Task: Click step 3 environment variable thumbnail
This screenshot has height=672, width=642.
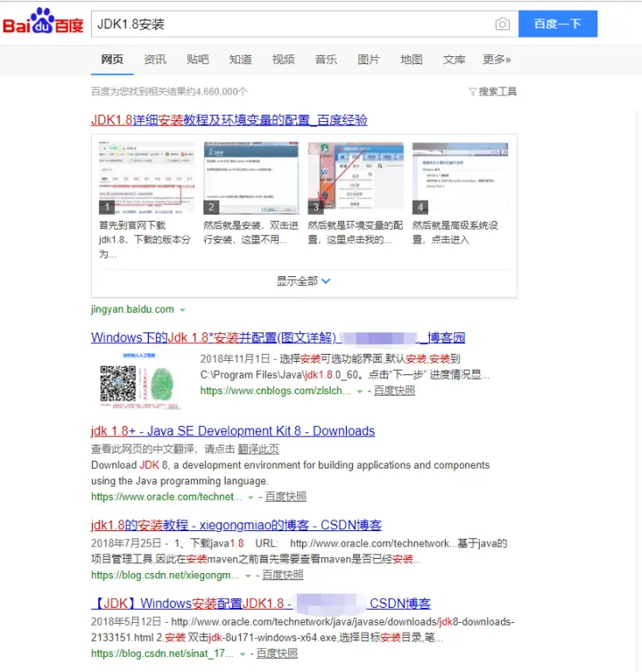Action: point(356,178)
